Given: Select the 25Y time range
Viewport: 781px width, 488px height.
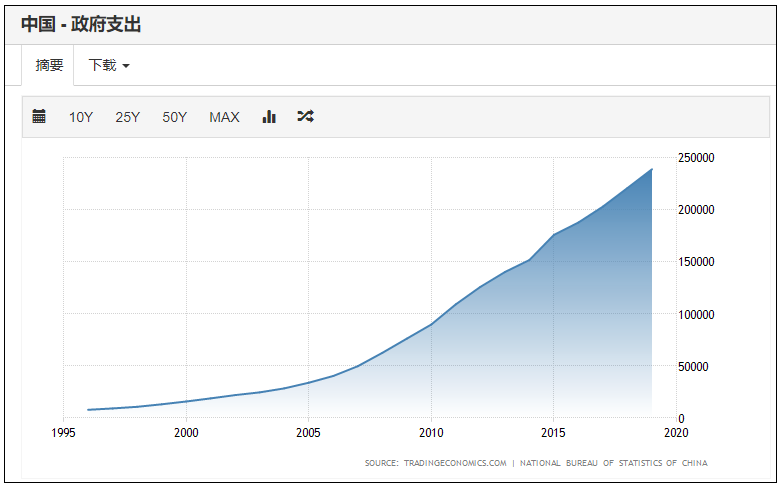Looking at the screenshot, I should click(x=128, y=117).
